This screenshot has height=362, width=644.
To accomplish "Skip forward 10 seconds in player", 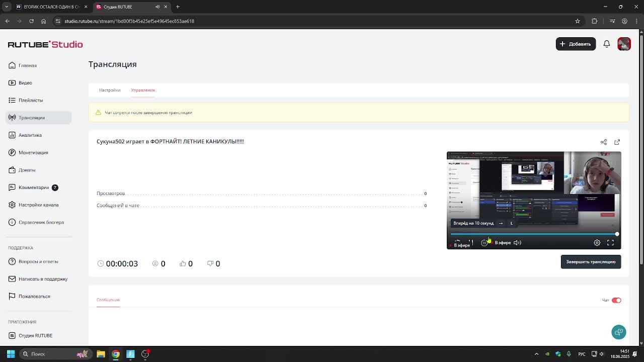I will click(x=484, y=243).
